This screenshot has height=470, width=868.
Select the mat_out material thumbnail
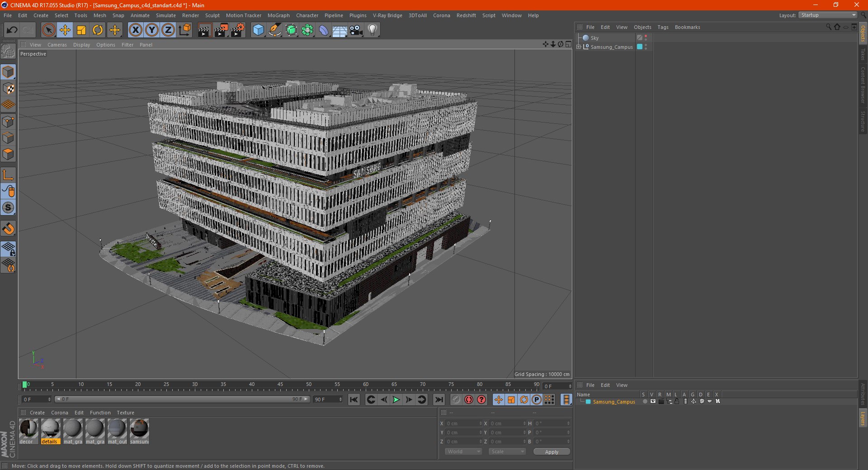coord(117,431)
